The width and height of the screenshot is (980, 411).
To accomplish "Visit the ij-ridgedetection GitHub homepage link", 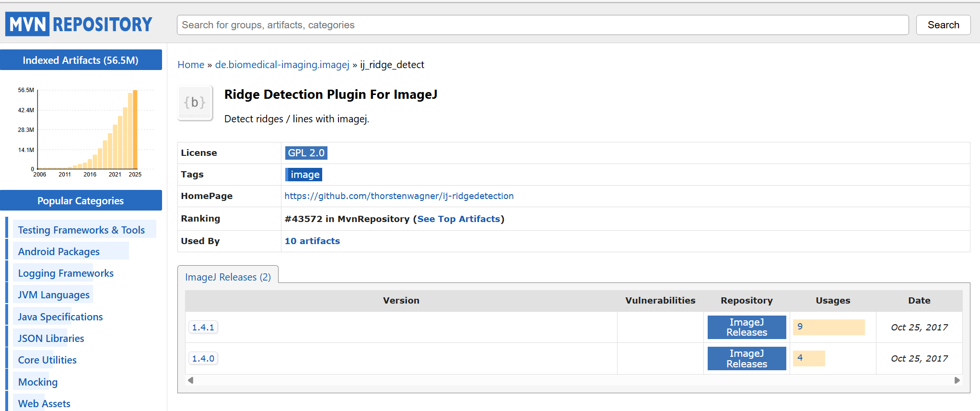I will (x=398, y=196).
